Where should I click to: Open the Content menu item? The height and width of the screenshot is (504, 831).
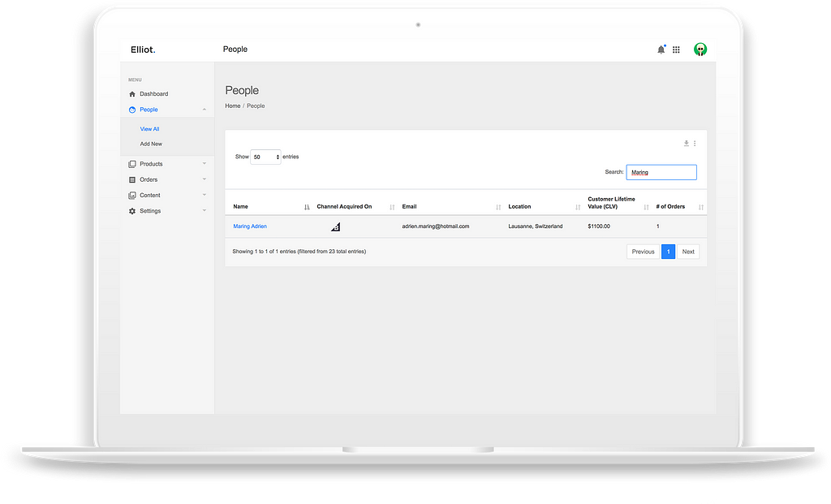click(150, 195)
